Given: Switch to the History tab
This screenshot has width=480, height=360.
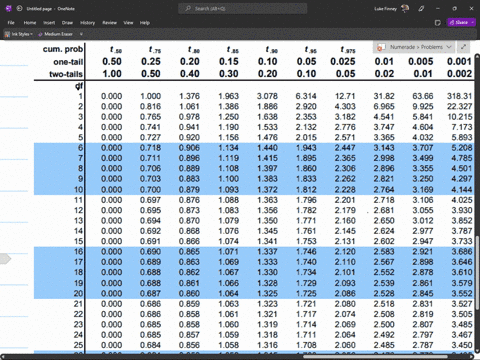Looking at the screenshot, I should [87, 23].
